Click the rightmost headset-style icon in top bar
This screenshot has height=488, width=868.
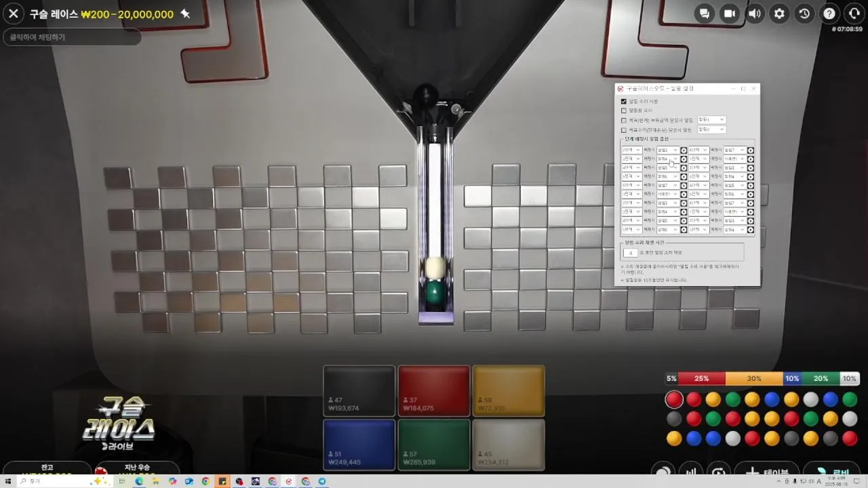(x=854, y=14)
